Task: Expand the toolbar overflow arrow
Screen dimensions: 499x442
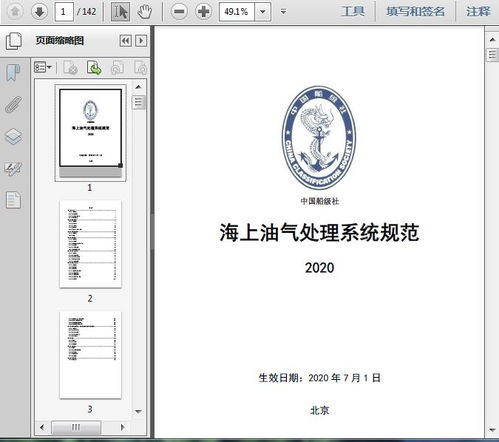Action: click(283, 12)
